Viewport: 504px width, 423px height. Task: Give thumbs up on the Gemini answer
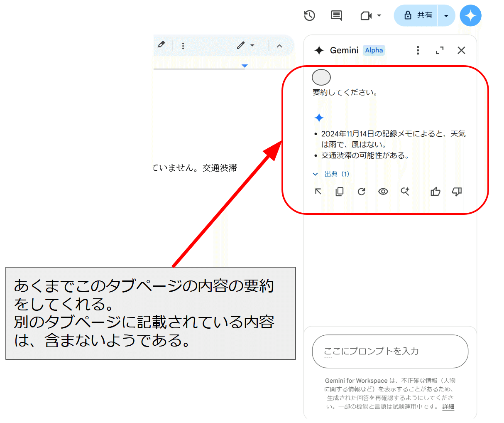pyautogui.click(x=435, y=192)
